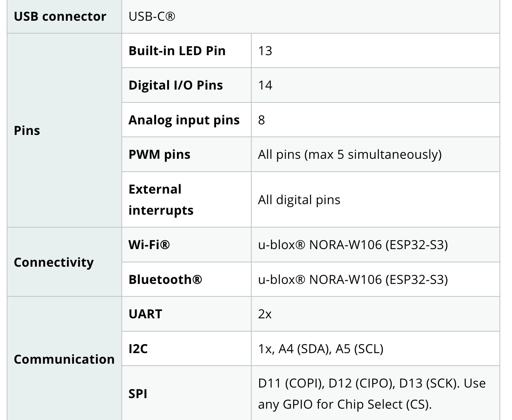Click the I2C 'A4 (SDA), A5 (SCL)' cell

375,348
